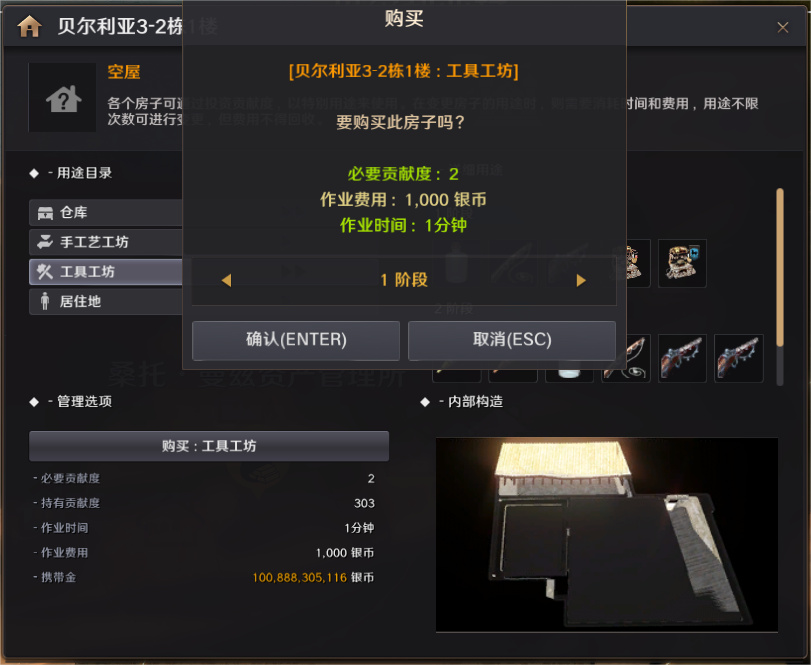811x665 pixels.
Task: Click the item list vertical scrollbar
Action: tap(780, 287)
